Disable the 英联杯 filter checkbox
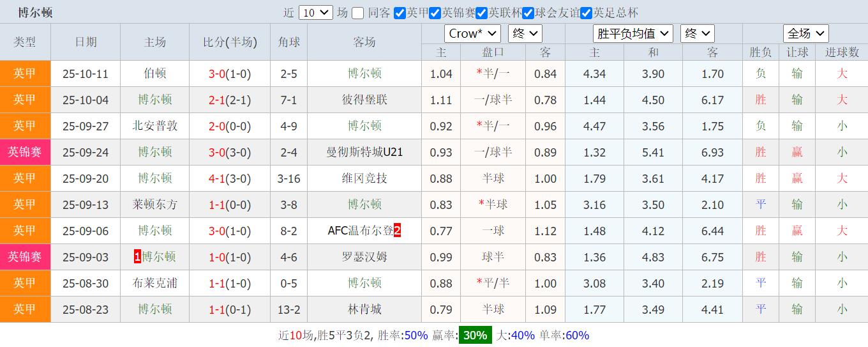The width and height of the screenshot is (868, 347). [x=482, y=13]
